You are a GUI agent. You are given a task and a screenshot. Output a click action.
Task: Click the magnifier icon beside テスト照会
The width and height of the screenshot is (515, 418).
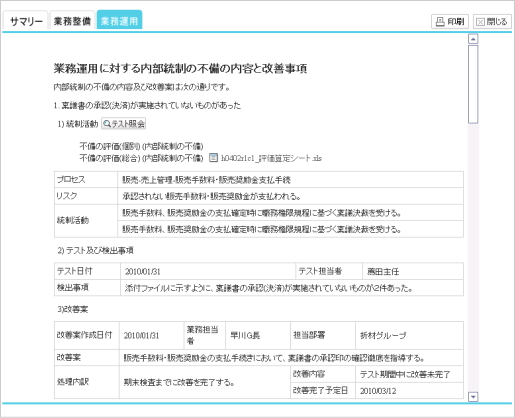107,124
